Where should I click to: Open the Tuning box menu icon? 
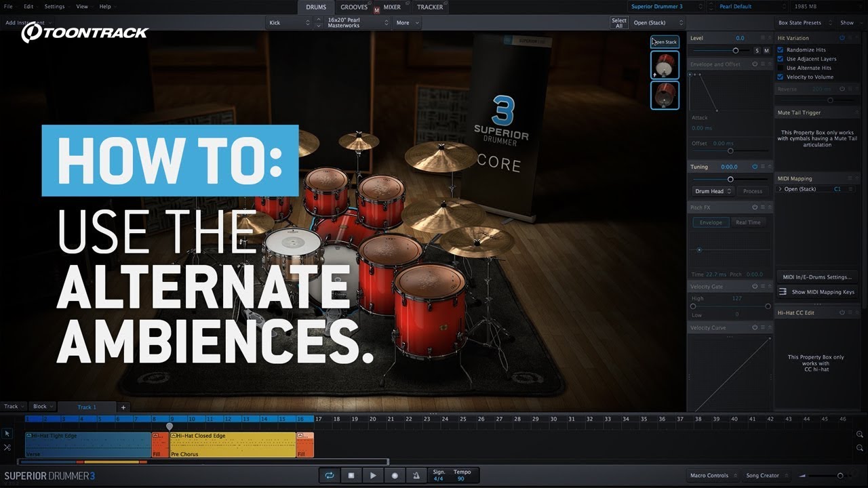[x=762, y=167]
